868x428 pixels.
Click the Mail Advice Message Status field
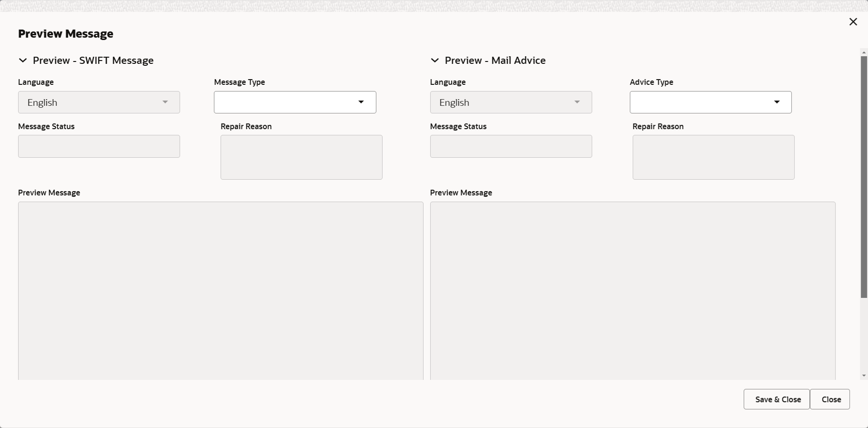pos(511,146)
